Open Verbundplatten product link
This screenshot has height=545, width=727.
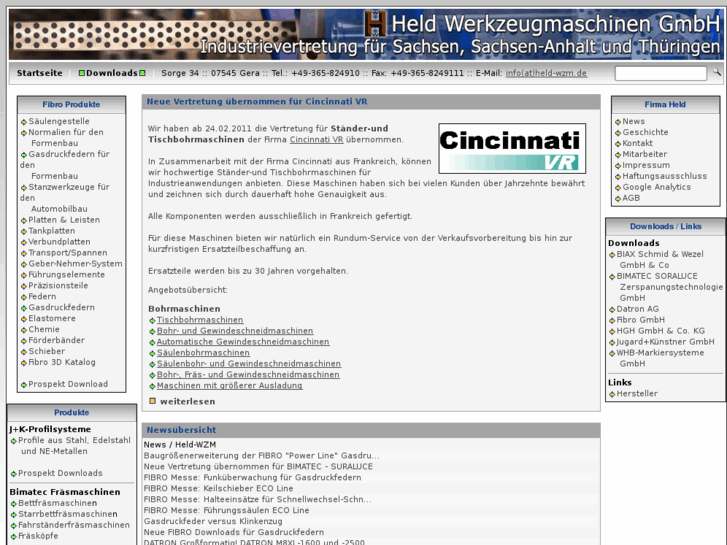point(59,242)
